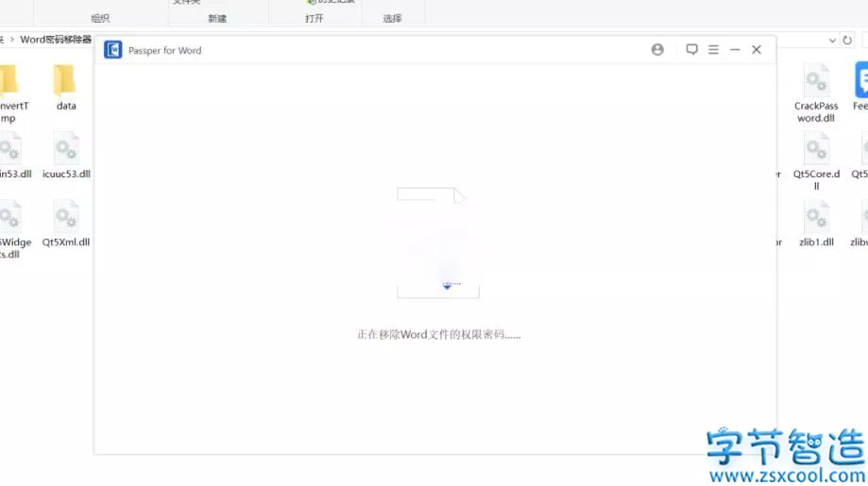This screenshot has height=486, width=868.
Task: Click the 正在移除Word文件的权限密码 status text
Action: click(x=438, y=334)
